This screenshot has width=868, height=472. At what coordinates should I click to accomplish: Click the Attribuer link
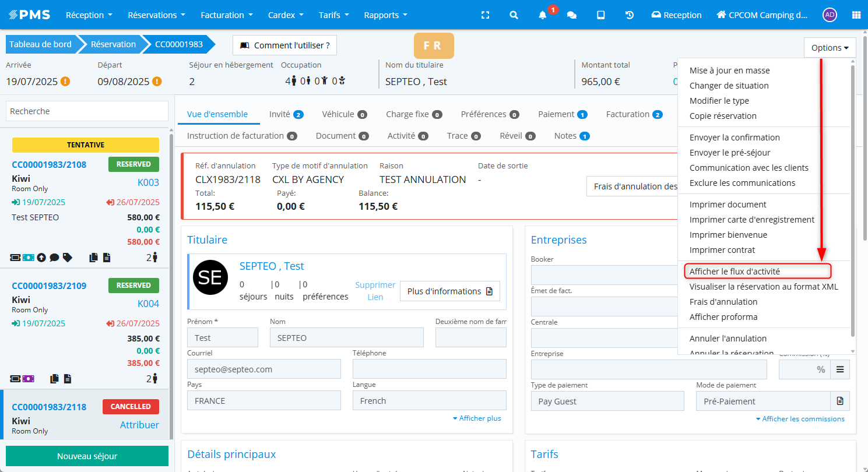[x=139, y=425]
